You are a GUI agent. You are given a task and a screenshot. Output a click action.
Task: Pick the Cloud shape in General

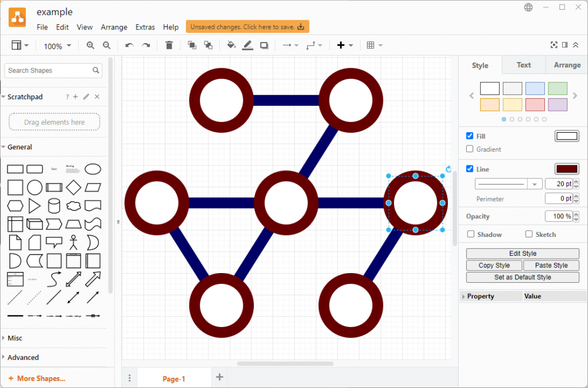click(73, 206)
